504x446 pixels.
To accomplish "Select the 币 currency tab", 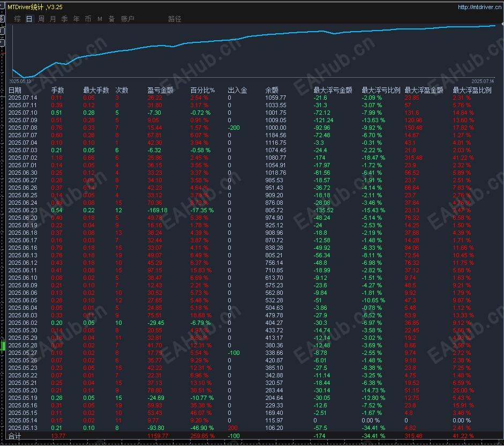I will 88,19.
